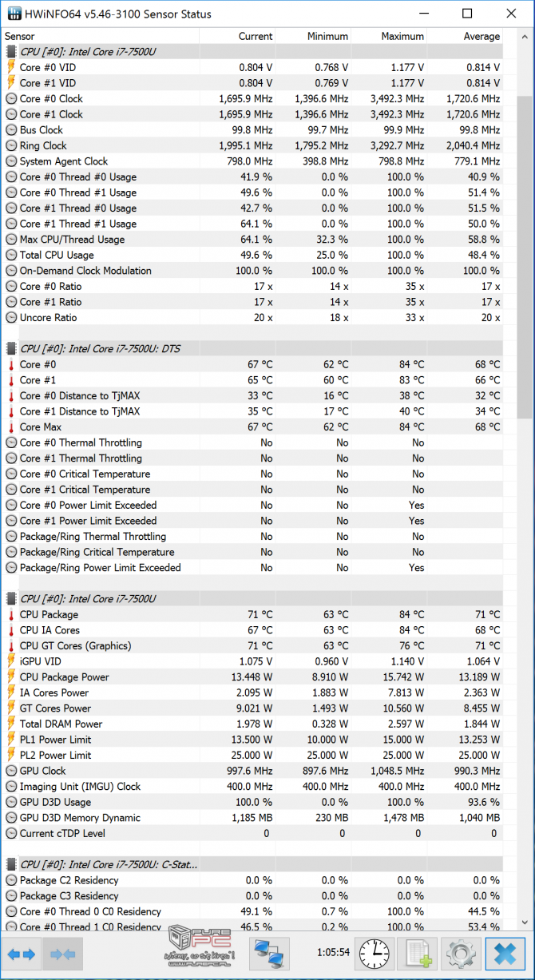The width and height of the screenshot is (535, 980).
Task: Click the thermometer icon beside CPU GT Cores (Graphics)
Action: tap(11, 645)
